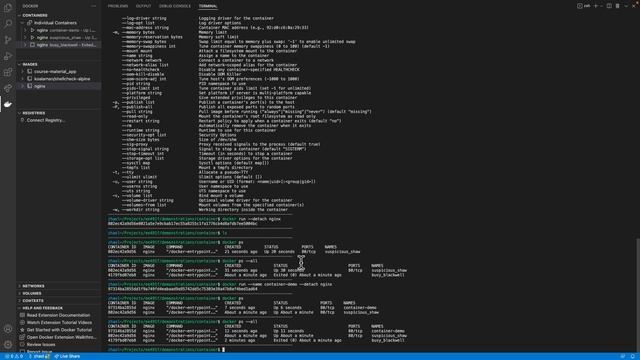
Task: Split the terminal pane
Action: 609,6
